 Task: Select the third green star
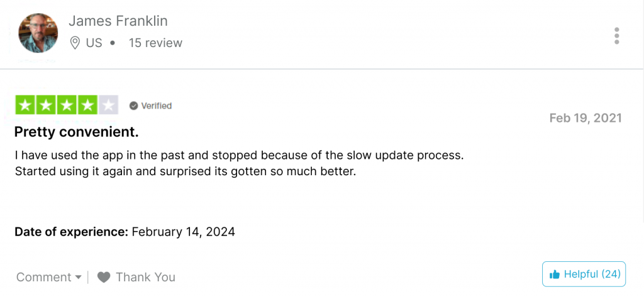[x=67, y=105]
